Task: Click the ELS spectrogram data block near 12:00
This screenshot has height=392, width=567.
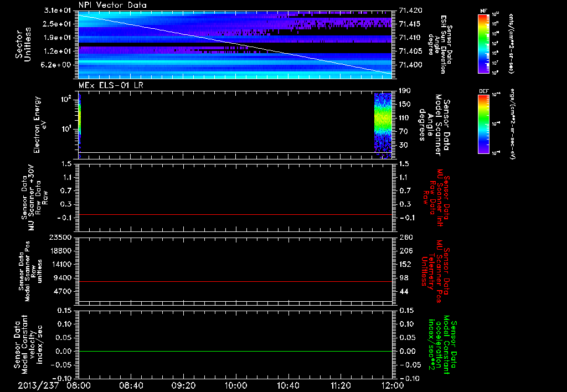Action: click(x=383, y=126)
